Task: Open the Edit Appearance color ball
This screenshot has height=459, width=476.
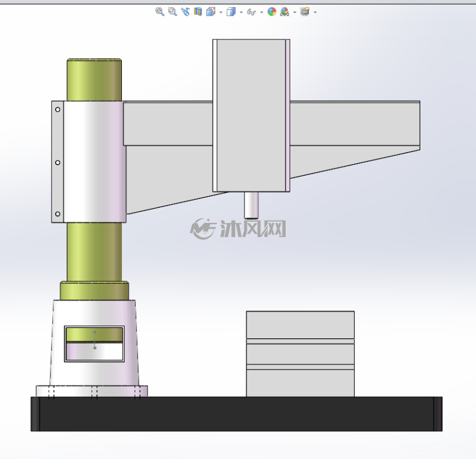Action: coord(272,12)
